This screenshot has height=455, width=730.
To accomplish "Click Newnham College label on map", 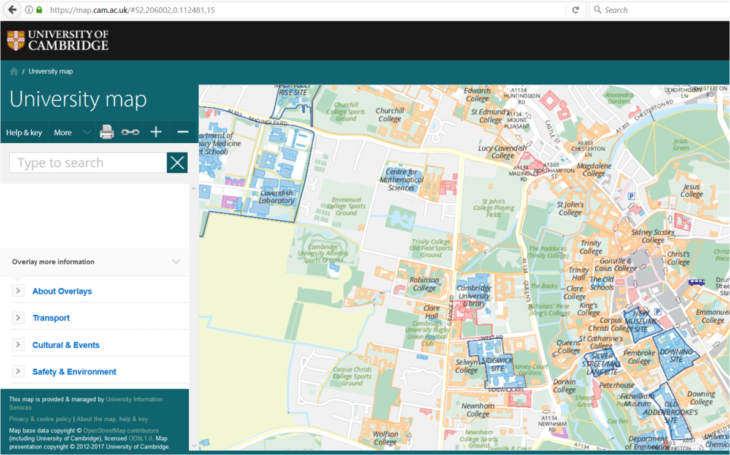I will pos(478,410).
